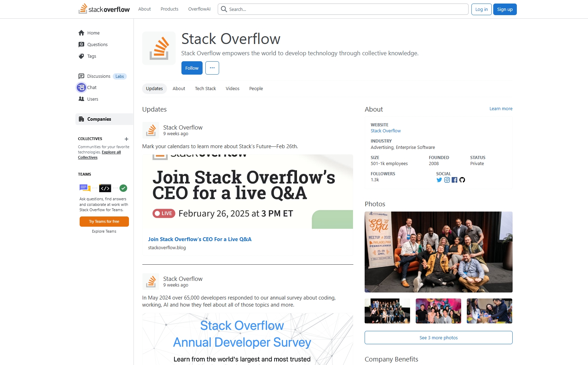Click See 3 more photos button
Screen dimensions: 588x365
point(438,338)
